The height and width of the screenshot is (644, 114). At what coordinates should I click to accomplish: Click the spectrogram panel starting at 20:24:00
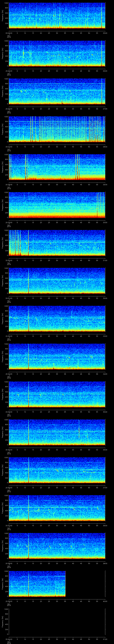click(57, 16)
